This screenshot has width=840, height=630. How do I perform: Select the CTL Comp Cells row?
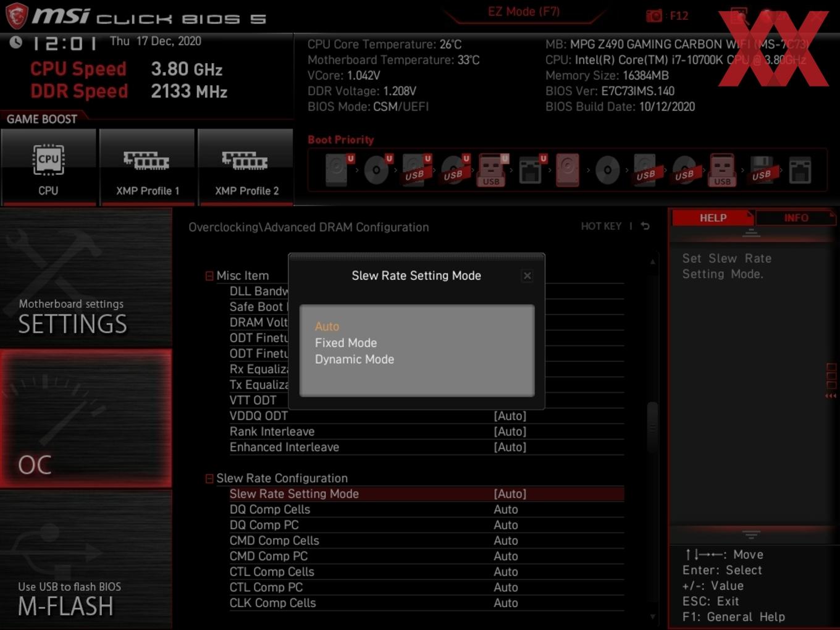coord(426,572)
